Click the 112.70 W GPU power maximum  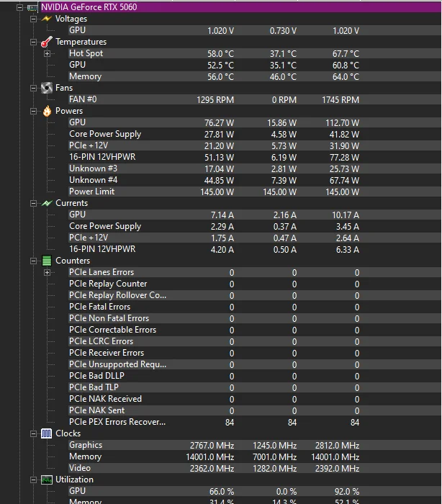point(342,123)
